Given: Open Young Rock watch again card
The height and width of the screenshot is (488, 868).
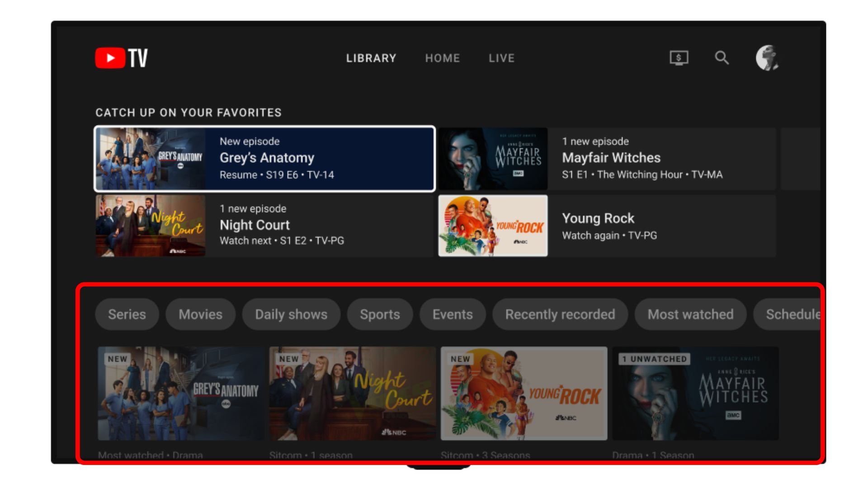Looking at the screenshot, I should pyautogui.click(x=607, y=226).
